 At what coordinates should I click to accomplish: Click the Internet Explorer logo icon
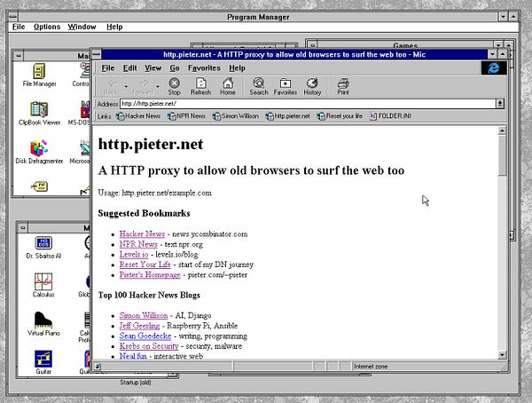coord(494,68)
